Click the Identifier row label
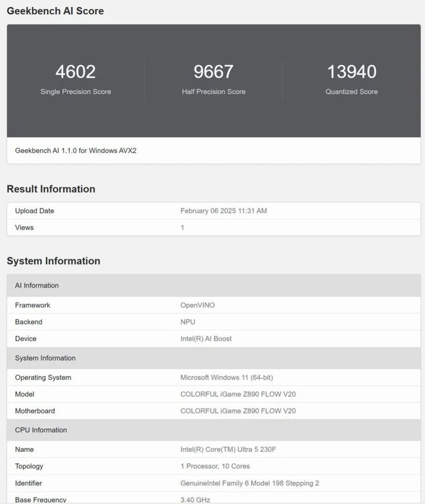Screen dimensions: 425x504 point(28,483)
